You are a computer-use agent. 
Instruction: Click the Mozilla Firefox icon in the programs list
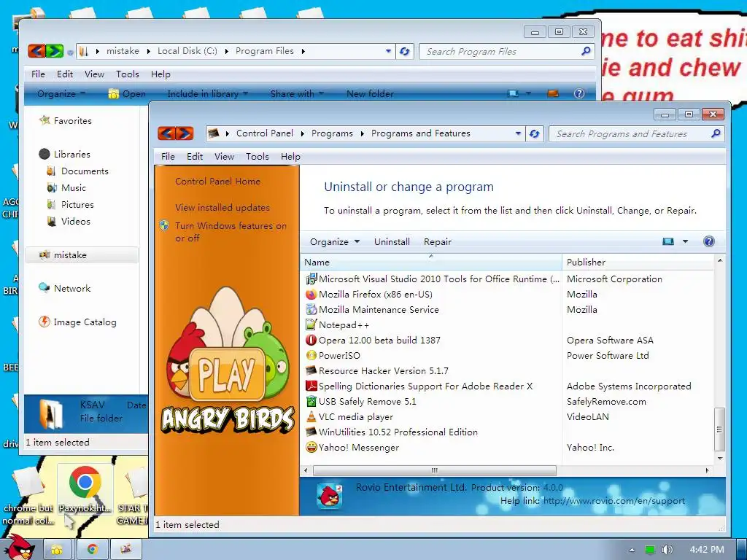311,295
